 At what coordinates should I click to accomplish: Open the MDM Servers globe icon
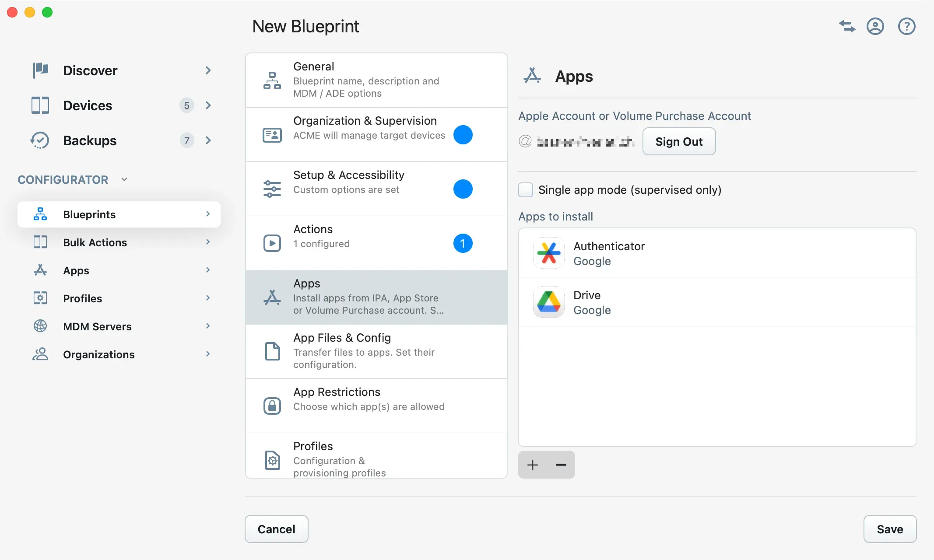pyautogui.click(x=40, y=326)
